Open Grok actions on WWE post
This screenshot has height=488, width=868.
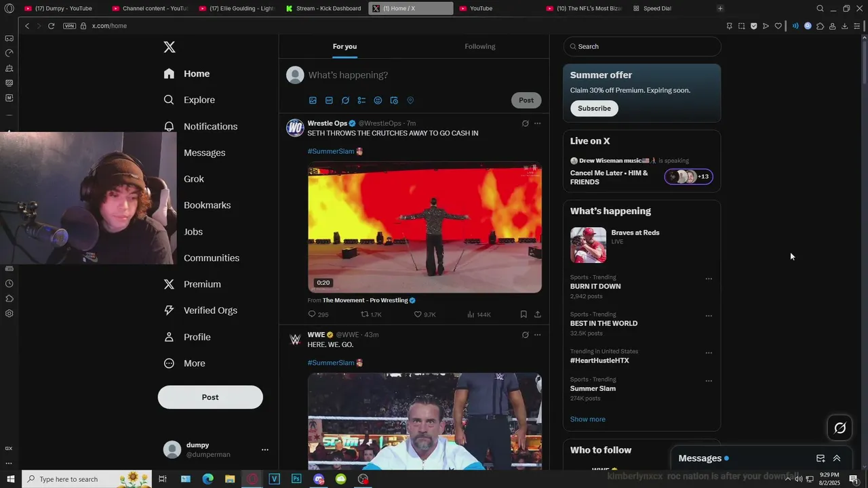(x=525, y=335)
